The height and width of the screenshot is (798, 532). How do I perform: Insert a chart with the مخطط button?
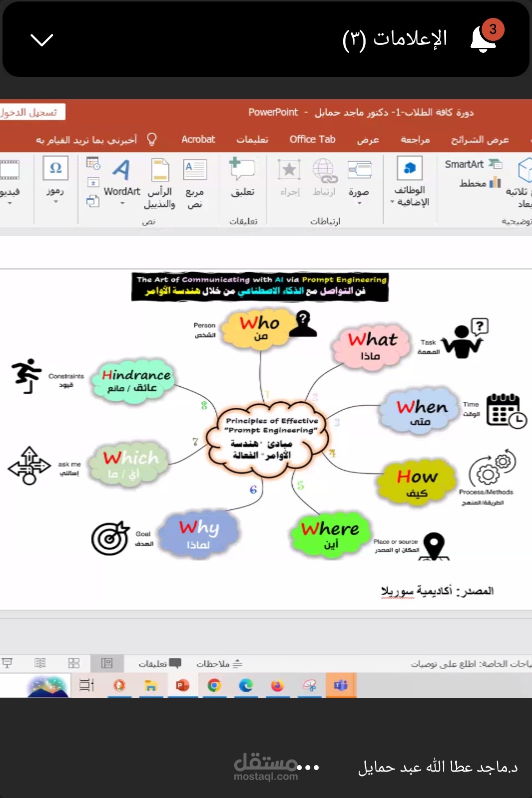(x=480, y=182)
